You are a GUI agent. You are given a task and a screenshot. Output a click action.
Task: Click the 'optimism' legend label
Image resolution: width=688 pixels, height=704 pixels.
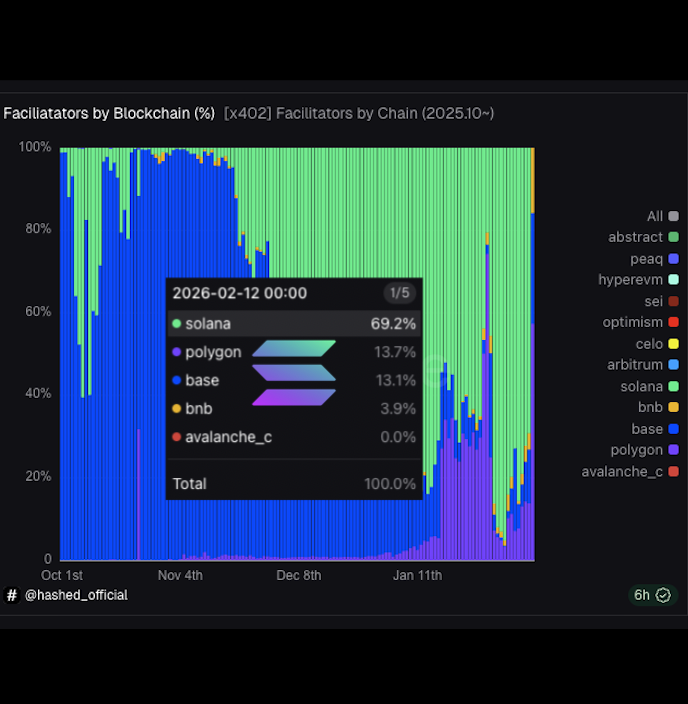(632, 322)
